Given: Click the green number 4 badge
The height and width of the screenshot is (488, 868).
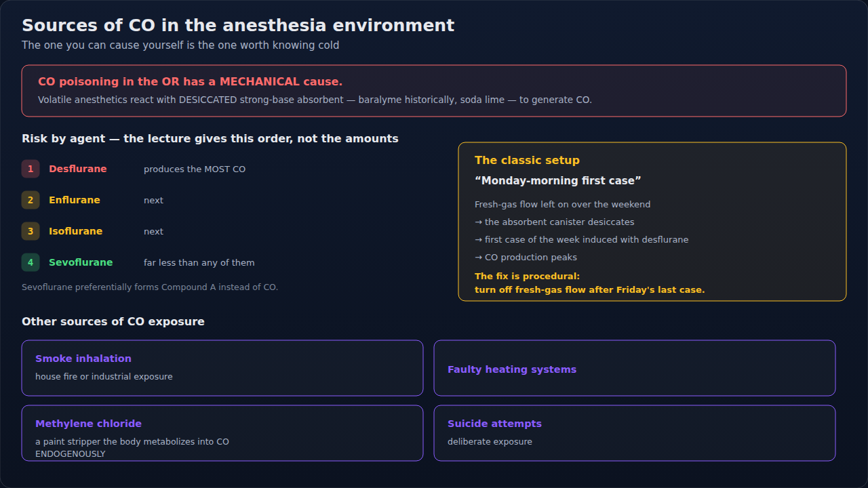Looking at the screenshot, I should pos(31,262).
